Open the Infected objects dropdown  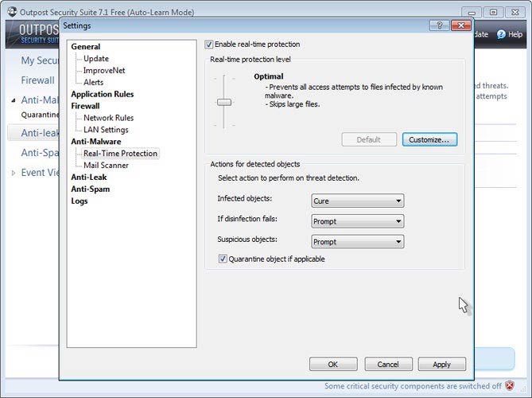click(356, 201)
